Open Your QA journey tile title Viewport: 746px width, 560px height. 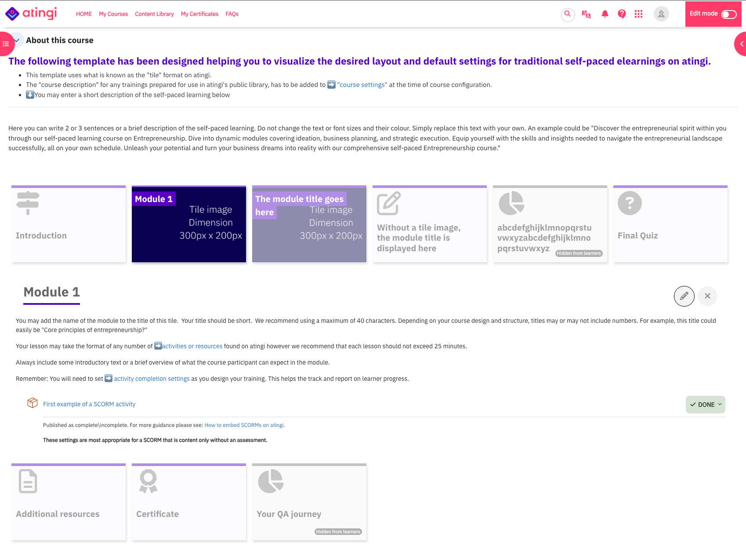pos(289,514)
